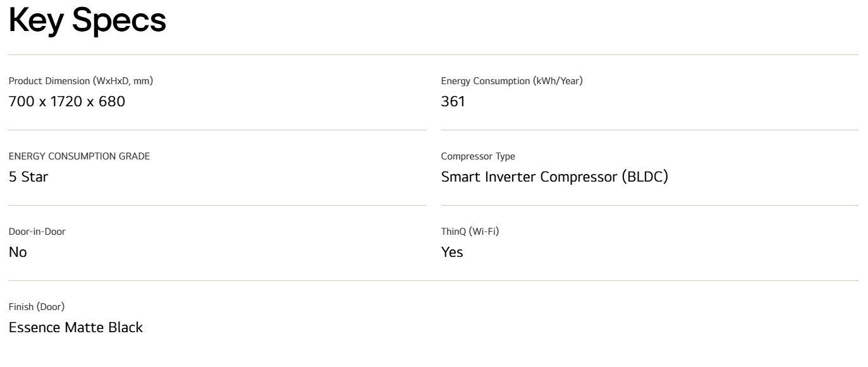Viewport: 868px width, 367px height.
Task: Select the Yes value under ThinQ
Action: pos(452,252)
